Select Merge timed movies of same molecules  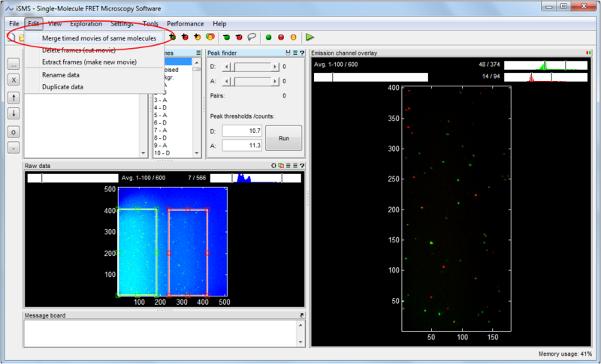tap(99, 38)
